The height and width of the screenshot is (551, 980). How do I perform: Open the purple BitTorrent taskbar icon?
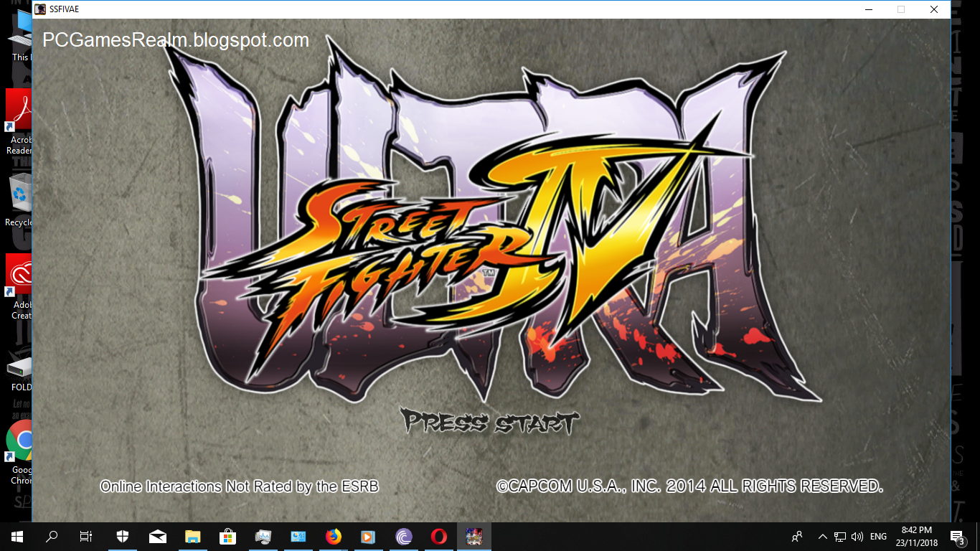pyautogui.click(x=404, y=536)
